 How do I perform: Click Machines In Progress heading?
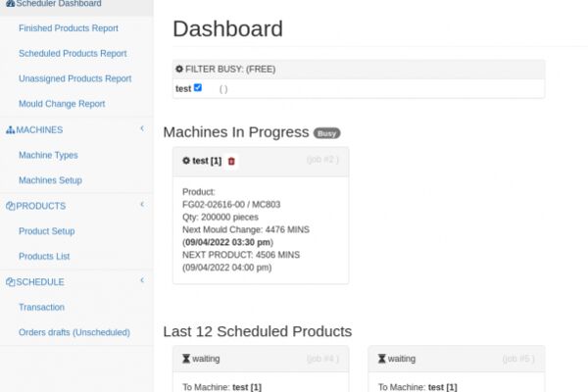coord(236,132)
